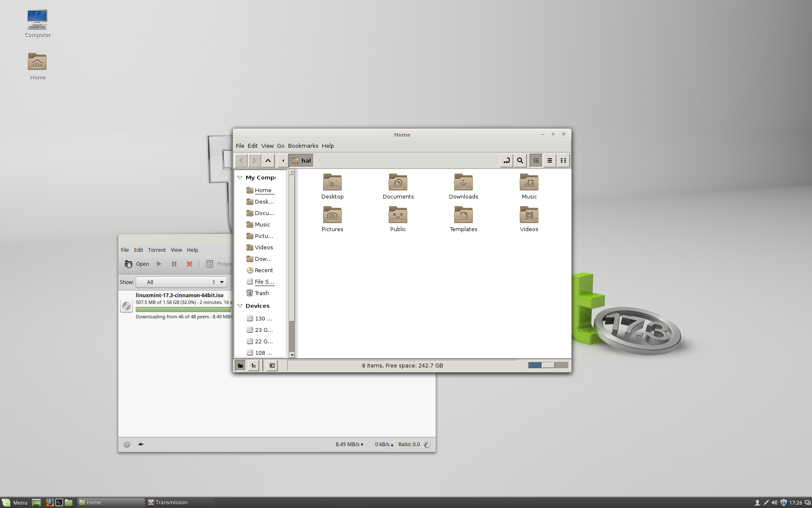Launch Terminal from the panel
This screenshot has height=508, width=812.
59,502
